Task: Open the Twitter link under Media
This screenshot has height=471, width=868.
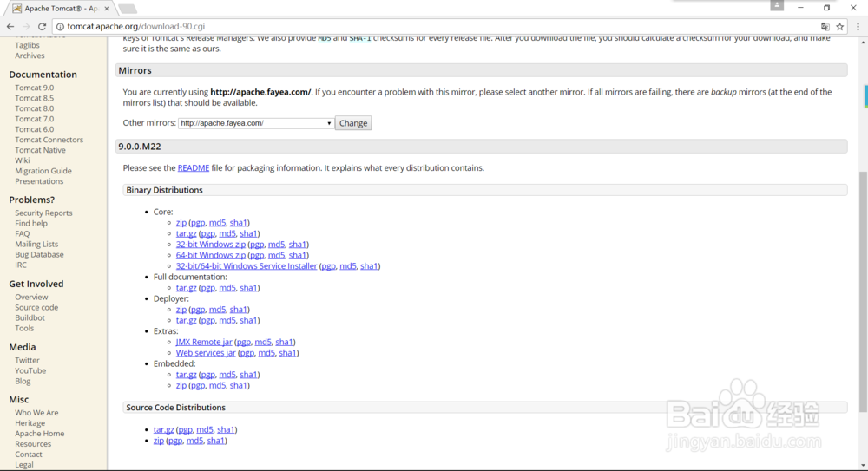Action: (x=27, y=360)
